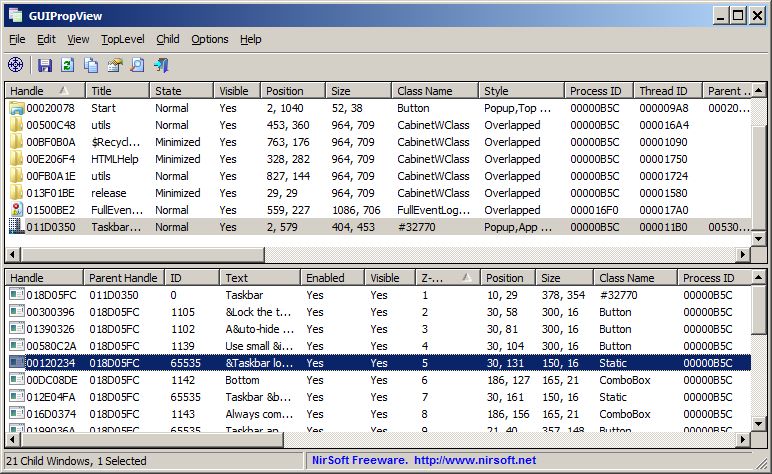The width and height of the screenshot is (772, 474).
Task: Open the TopLevel menu
Action: click(x=123, y=39)
